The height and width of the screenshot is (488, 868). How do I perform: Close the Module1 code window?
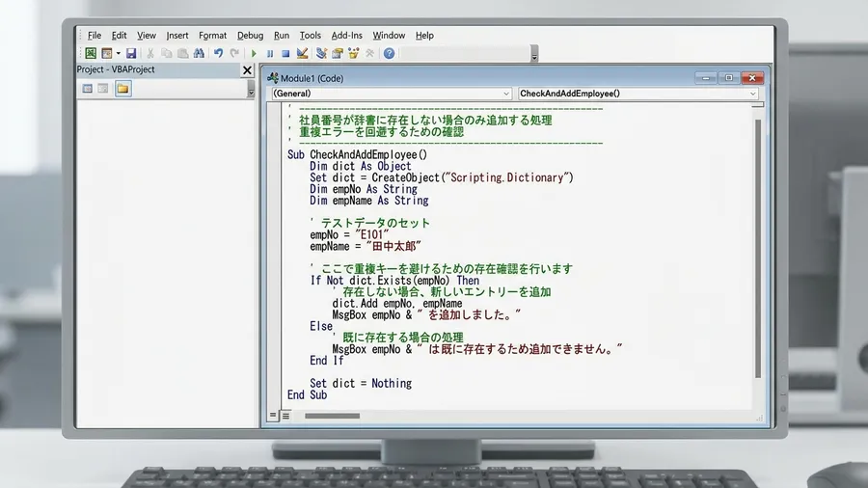tap(752, 78)
